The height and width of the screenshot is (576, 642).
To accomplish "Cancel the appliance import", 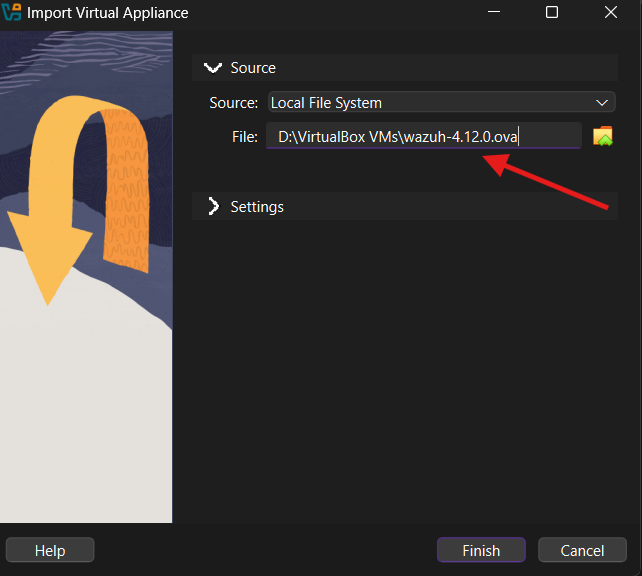I will point(582,550).
